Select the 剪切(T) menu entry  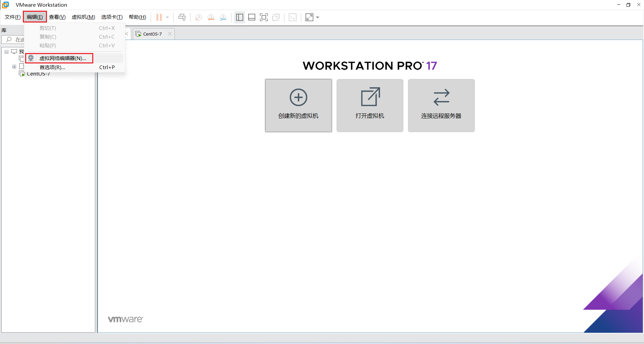(x=74, y=28)
